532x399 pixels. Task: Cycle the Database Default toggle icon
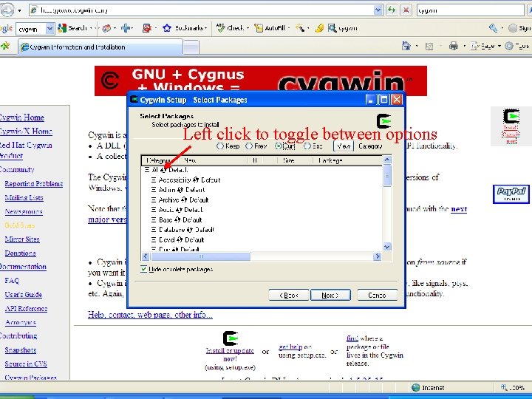190,230
